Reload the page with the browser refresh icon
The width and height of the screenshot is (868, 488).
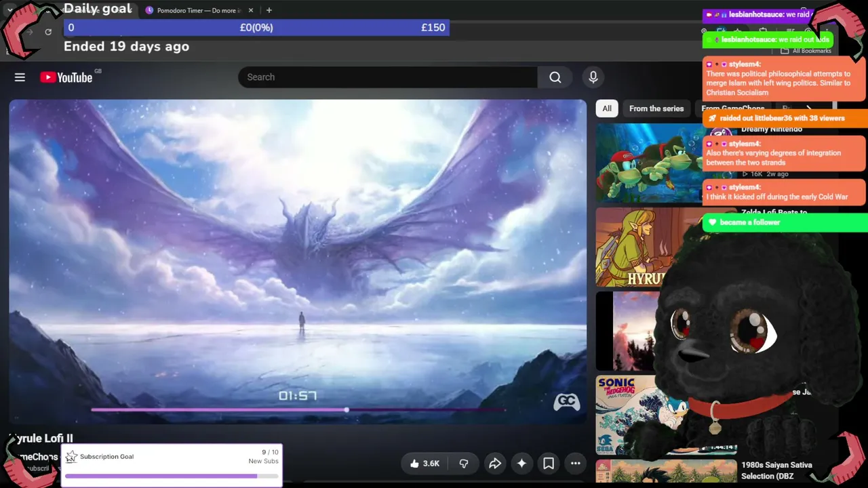(48, 32)
